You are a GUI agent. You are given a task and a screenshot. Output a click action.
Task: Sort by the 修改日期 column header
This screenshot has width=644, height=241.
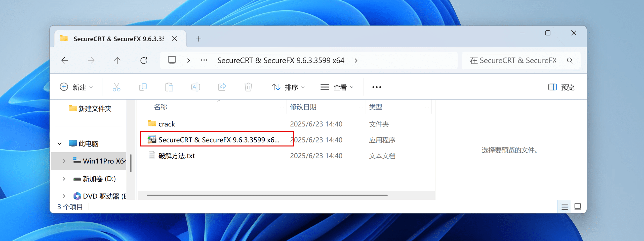point(303,107)
